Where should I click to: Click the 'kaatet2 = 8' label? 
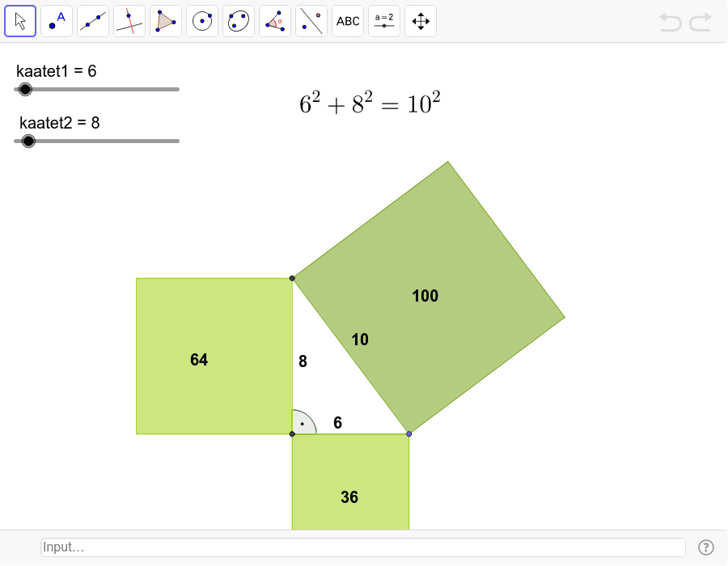pyautogui.click(x=59, y=123)
